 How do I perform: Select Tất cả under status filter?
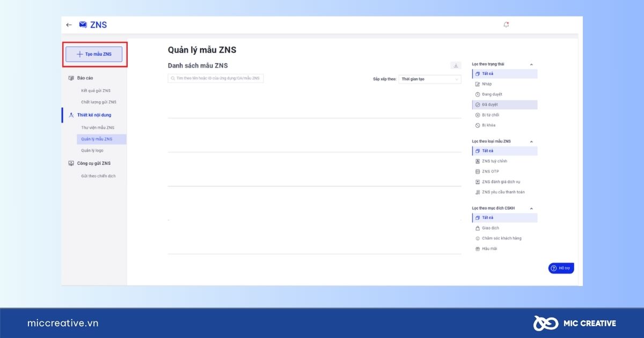coord(504,74)
